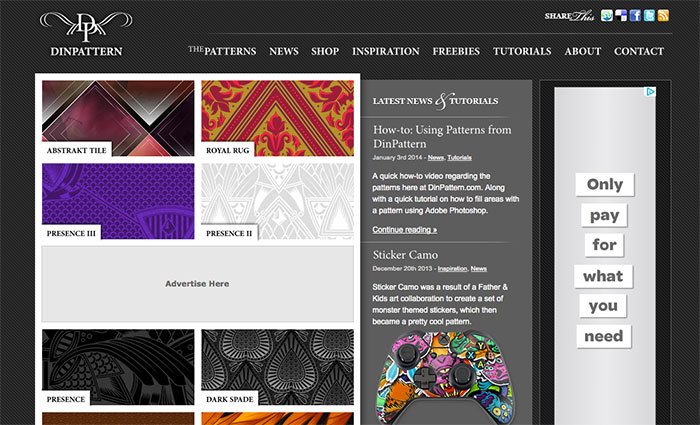Click the AdChoices icon on the ad
700x425 pixels.
(651, 92)
